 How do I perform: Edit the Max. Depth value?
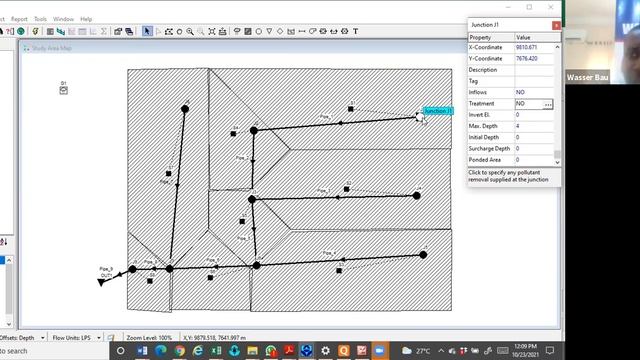[x=534, y=126]
